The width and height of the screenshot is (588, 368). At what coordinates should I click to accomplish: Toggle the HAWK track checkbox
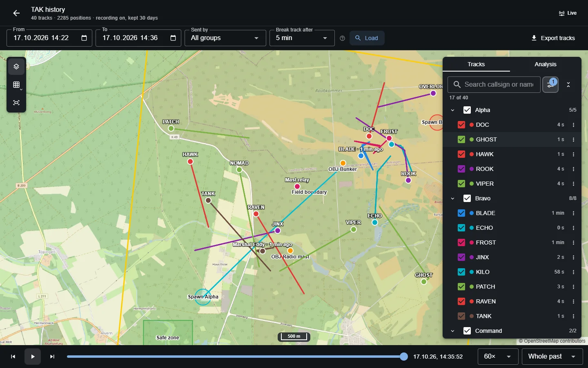(461, 154)
